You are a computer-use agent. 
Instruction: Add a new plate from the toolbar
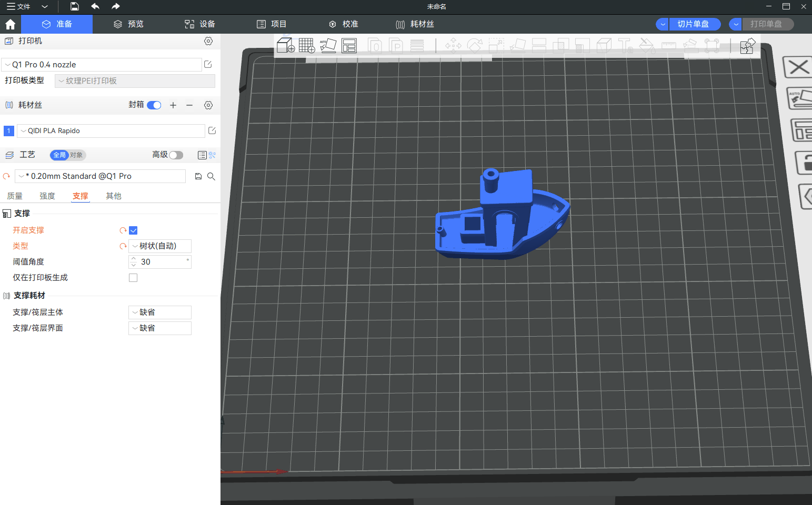tap(306, 46)
